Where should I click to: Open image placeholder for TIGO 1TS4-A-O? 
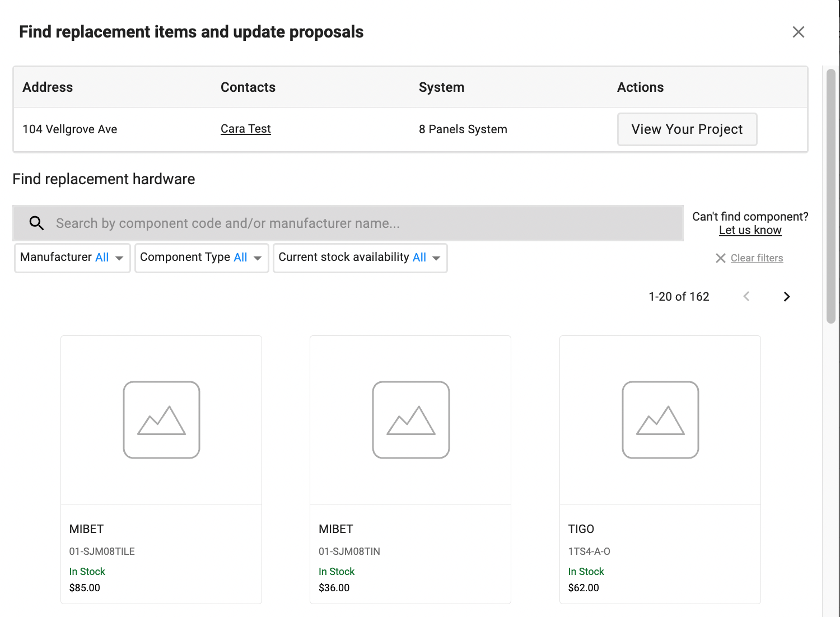(660, 420)
